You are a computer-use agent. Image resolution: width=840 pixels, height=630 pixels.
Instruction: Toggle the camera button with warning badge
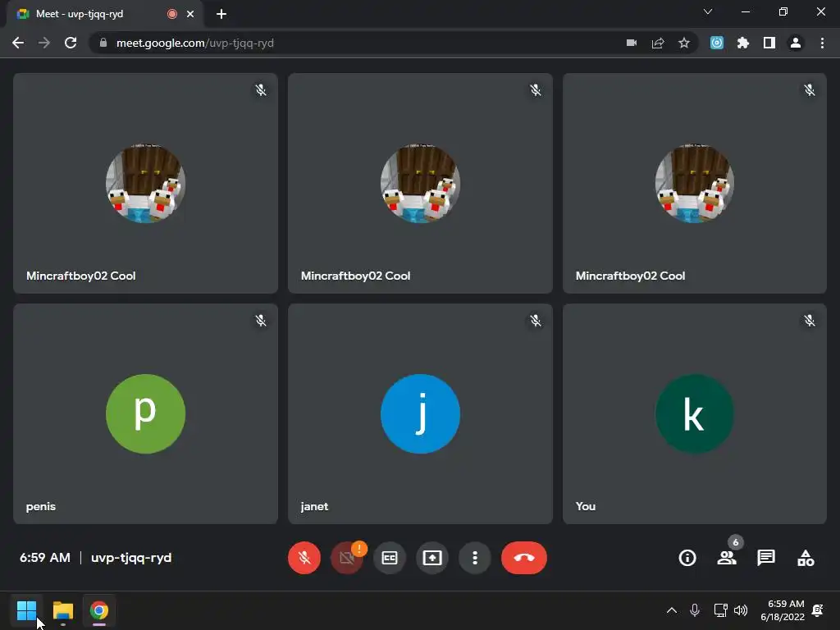(x=347, y=558)
